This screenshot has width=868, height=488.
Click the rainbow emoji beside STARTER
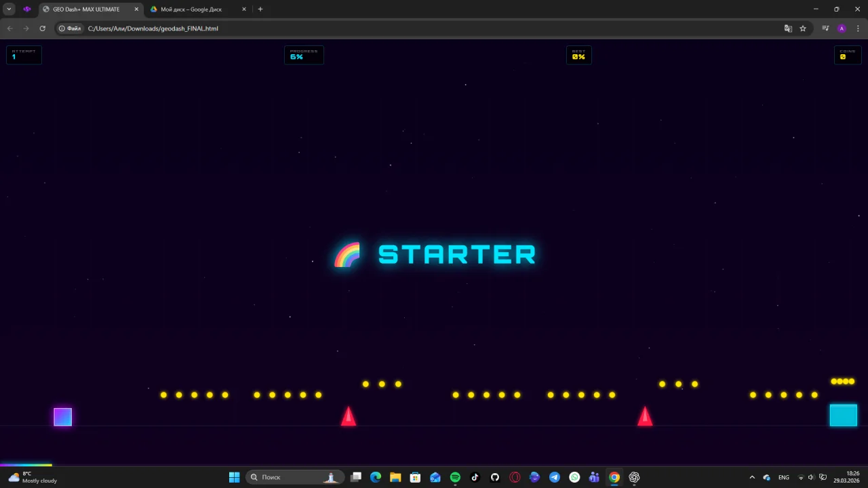click(347, 255)
